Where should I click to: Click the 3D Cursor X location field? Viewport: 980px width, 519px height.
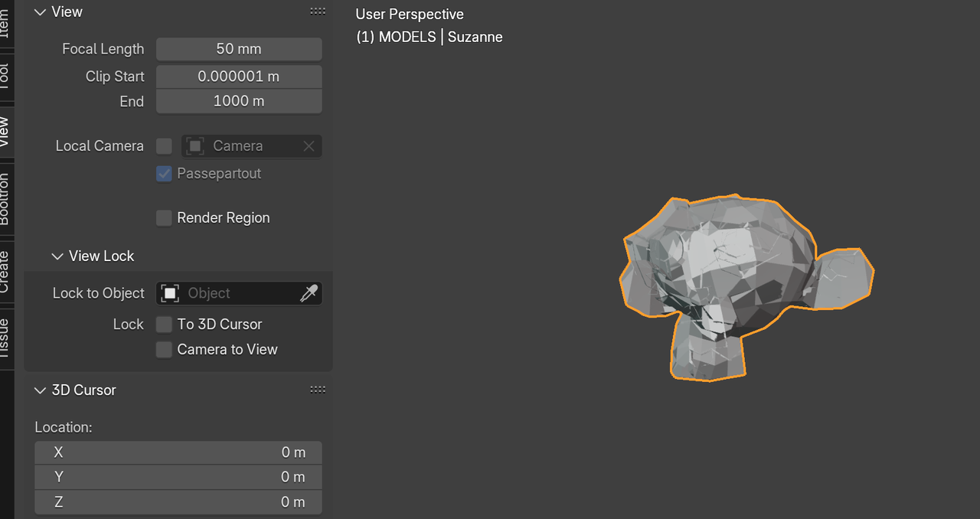pos(178,452)
